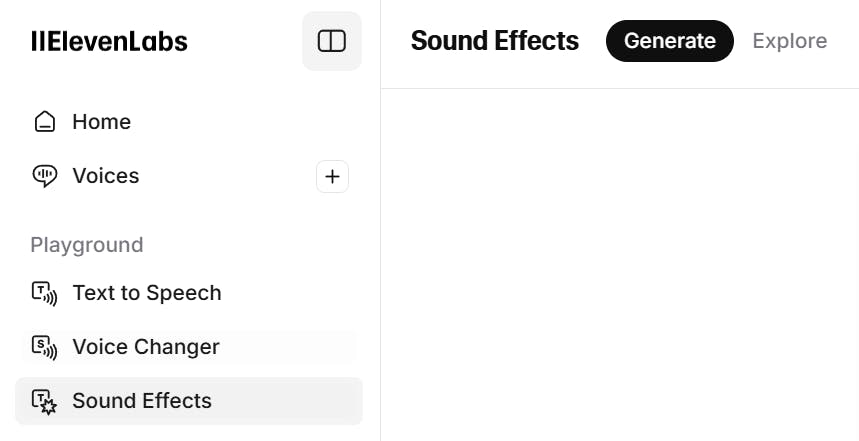Click the highlighted Sound Effects row background

[290, 401]
